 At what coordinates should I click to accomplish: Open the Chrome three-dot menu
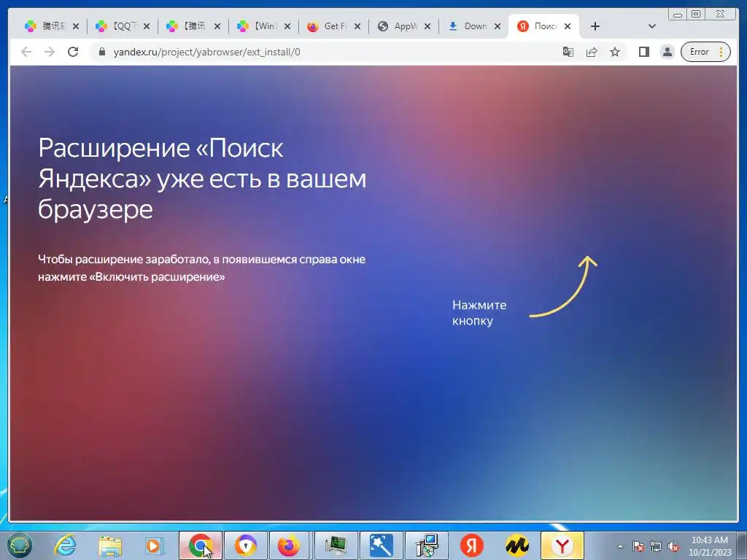point(721,52)
